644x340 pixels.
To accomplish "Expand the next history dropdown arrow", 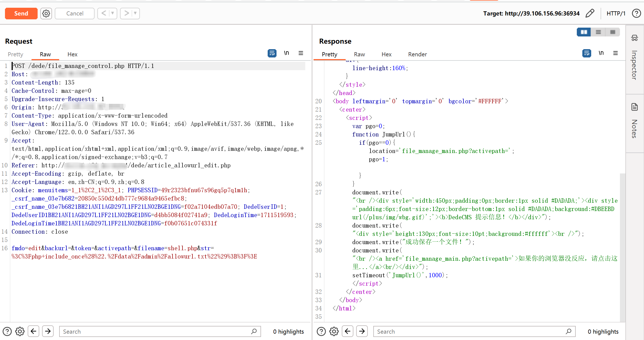I will coord(135,13).
